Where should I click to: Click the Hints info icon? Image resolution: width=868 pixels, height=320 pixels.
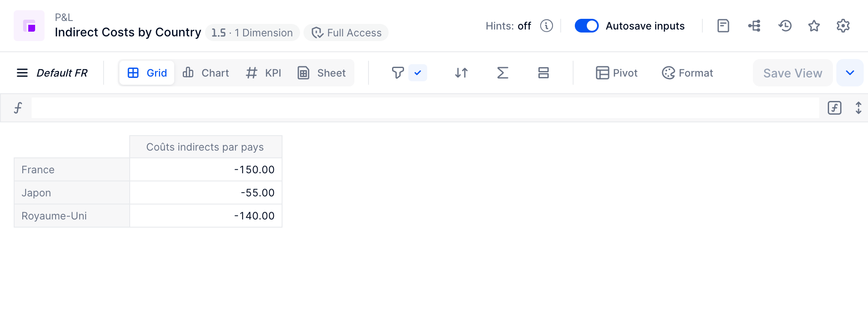547,26
